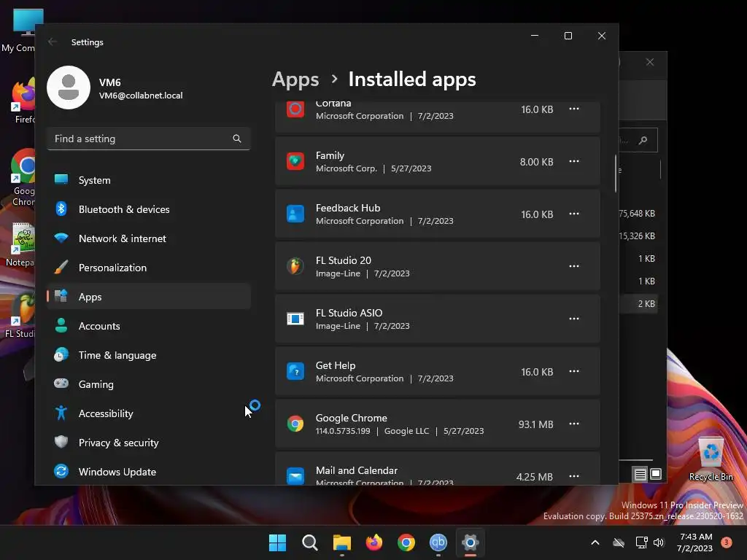
Task: Launch Firefox from the taskbar
Action: [x=374, y=542]
